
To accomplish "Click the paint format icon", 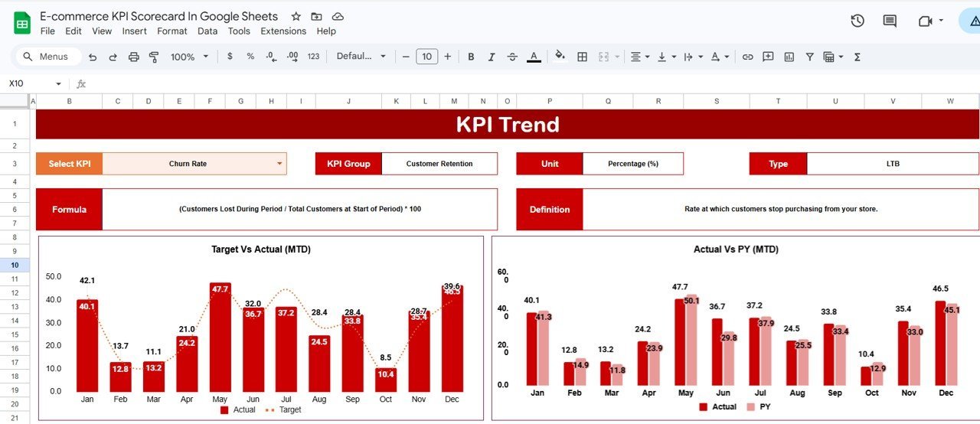I will pyautogui.click(x=154, y=57).
